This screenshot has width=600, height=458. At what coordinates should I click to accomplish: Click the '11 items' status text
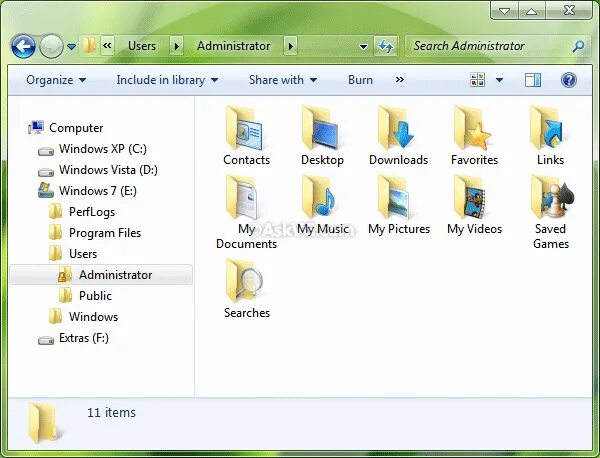tap(111, 412)
